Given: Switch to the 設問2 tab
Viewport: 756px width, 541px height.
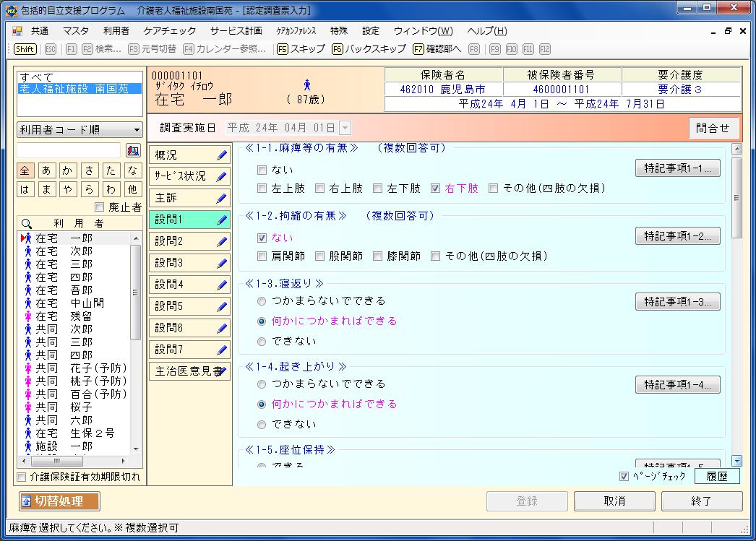Looking at the screenshot, I should [x=189, y=241].
